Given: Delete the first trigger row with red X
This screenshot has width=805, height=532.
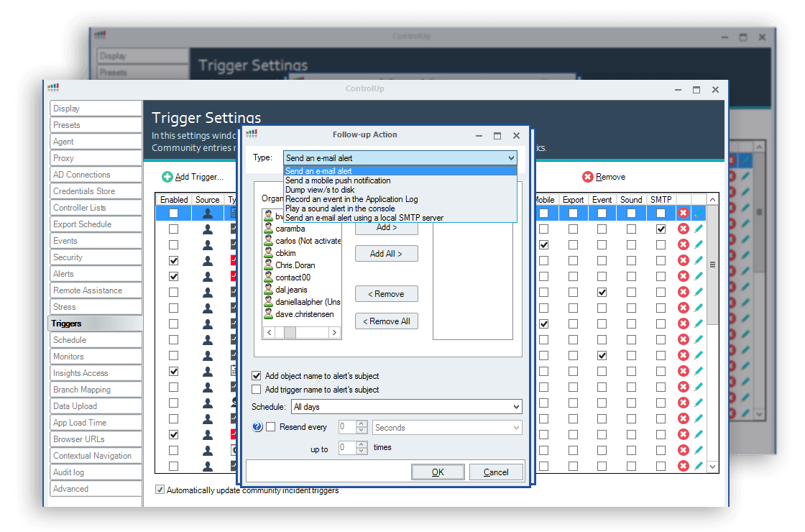Looking at the screenshot, I should [684, 213].
